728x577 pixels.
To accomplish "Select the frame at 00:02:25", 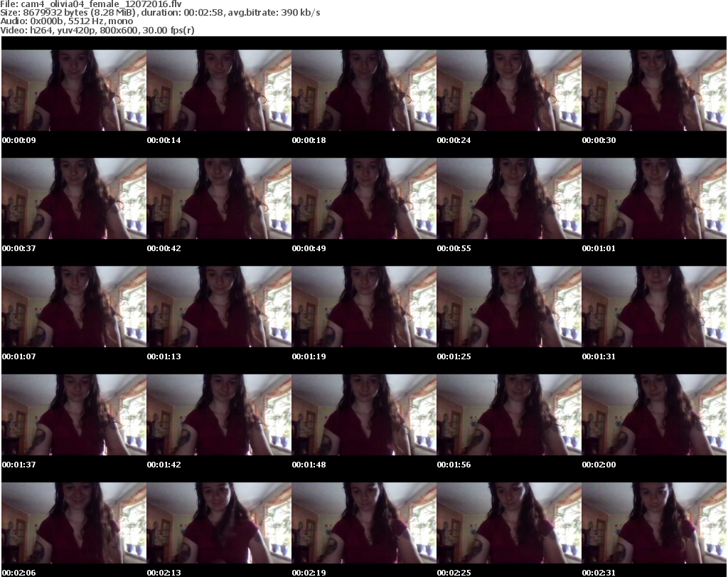I will [509, 523].
